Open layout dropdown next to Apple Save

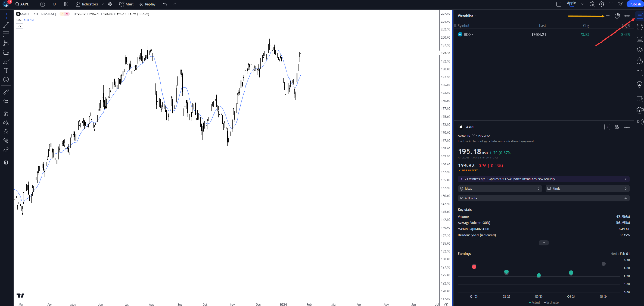click(x=582, y=4)
